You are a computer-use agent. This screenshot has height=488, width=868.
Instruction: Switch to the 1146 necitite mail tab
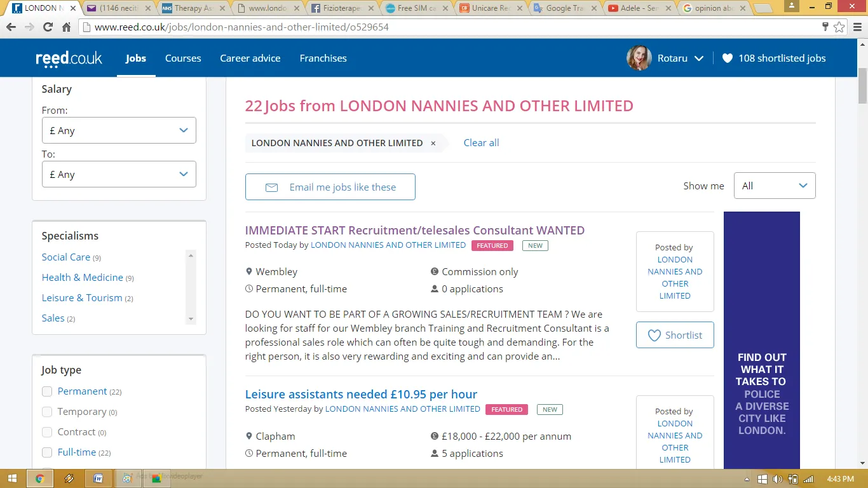(x=119, y=8)
